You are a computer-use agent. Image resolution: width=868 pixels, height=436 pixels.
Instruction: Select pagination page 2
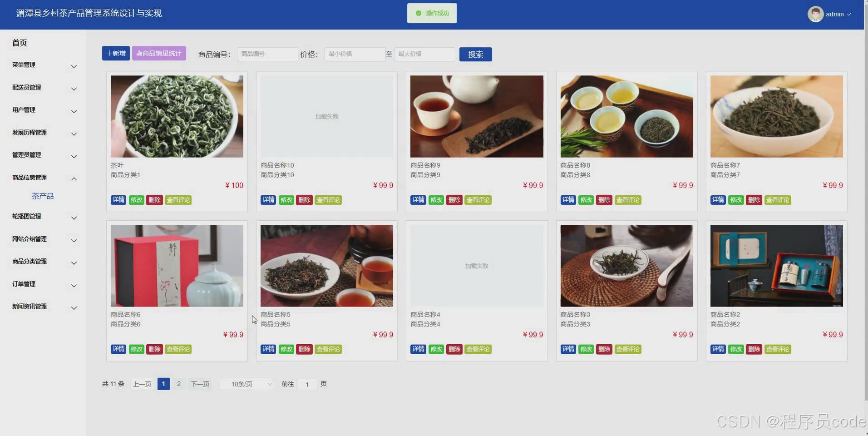(179, 384)
